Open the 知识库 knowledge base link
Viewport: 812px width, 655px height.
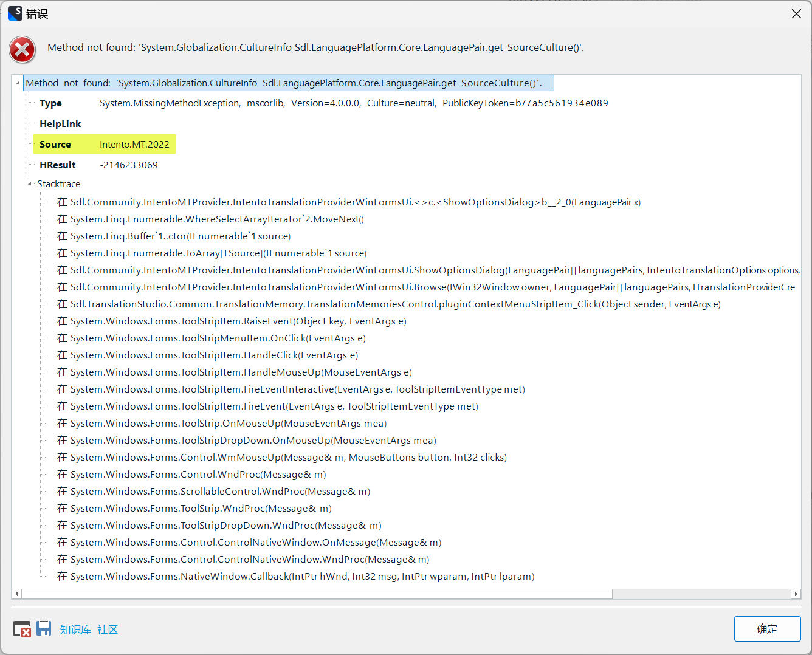click(75, 629)
